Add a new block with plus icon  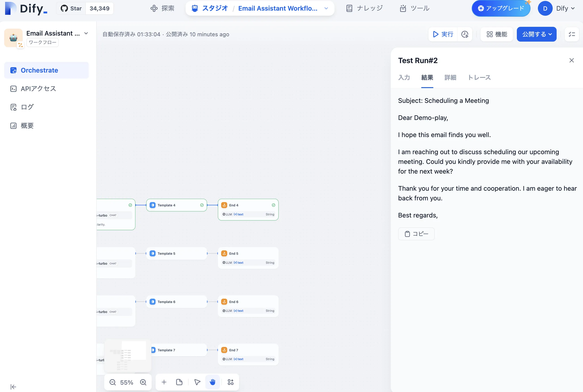tap(164, 382)
